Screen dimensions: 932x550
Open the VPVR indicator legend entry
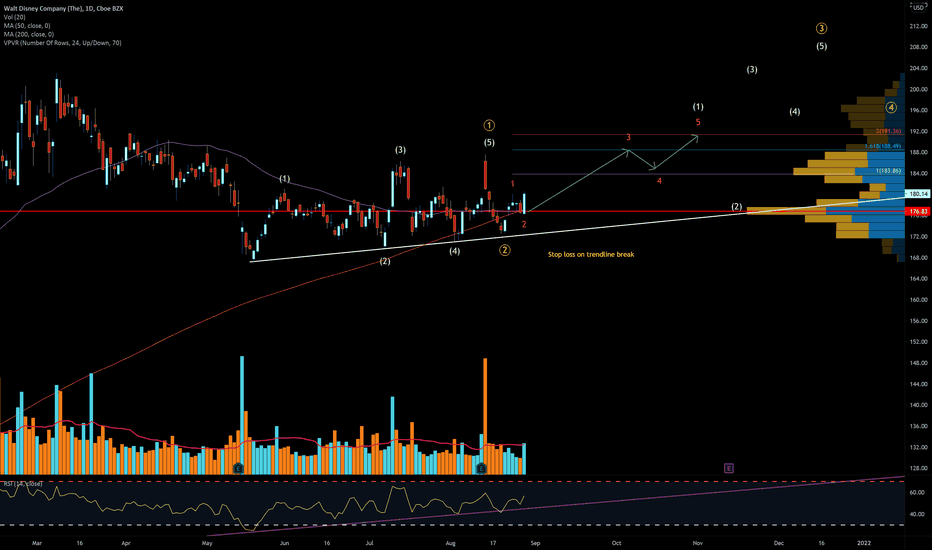62,43
